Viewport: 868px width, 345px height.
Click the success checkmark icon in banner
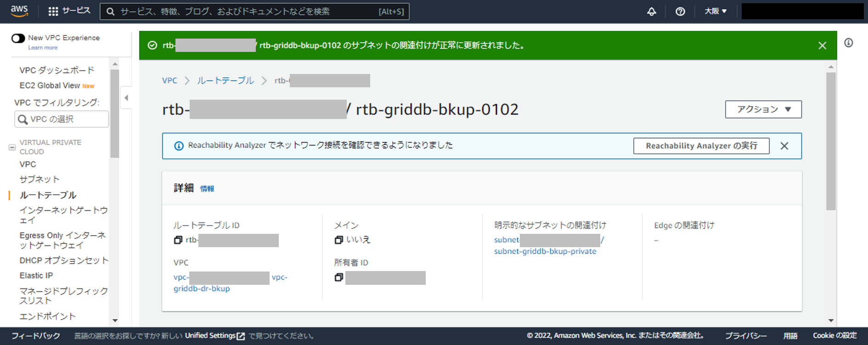152,45
